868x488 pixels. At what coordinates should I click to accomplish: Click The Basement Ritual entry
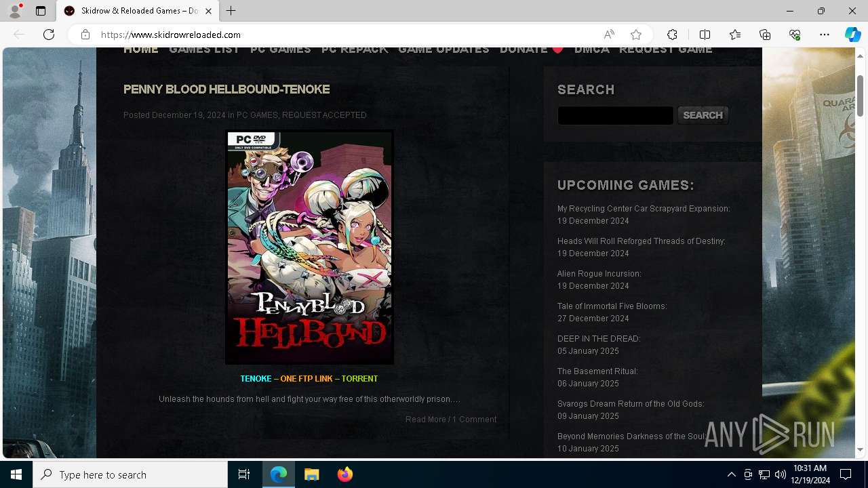click(597, 371)
